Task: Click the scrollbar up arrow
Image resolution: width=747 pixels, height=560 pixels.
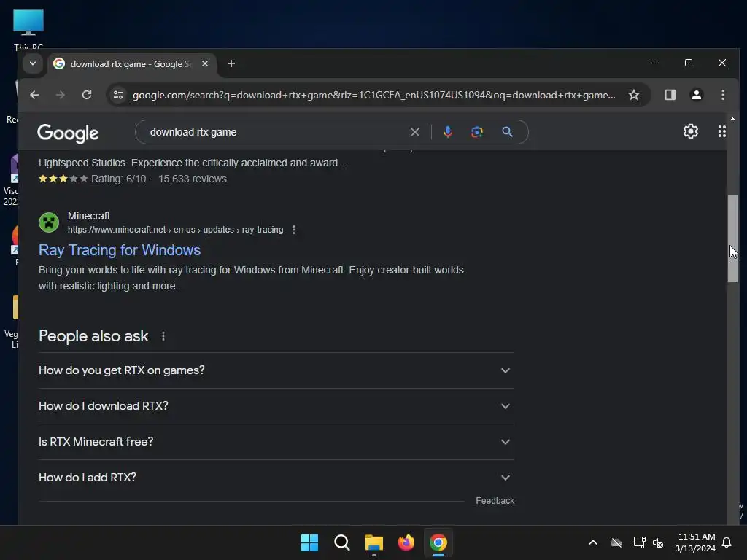Action: [732, 119]
